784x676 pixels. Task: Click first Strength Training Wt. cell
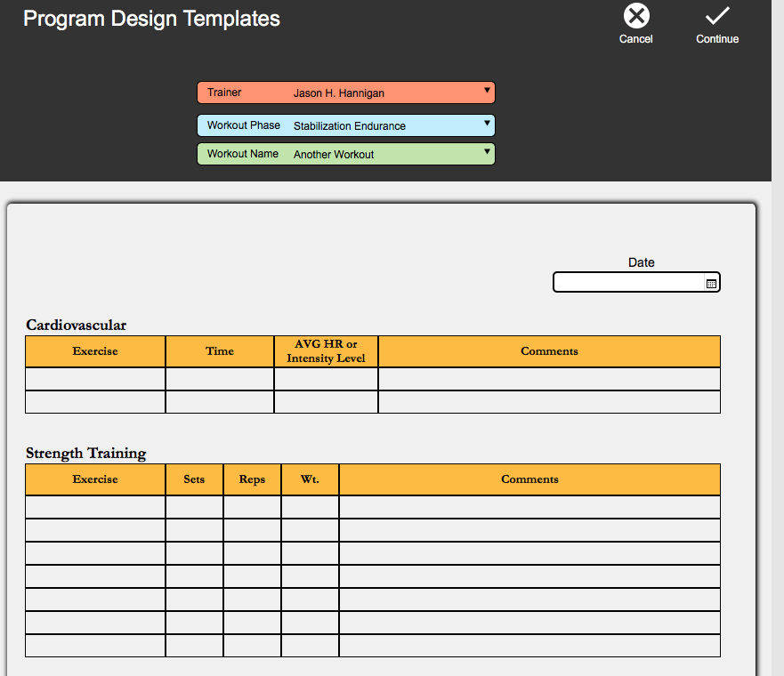click(x=310, y=507)
